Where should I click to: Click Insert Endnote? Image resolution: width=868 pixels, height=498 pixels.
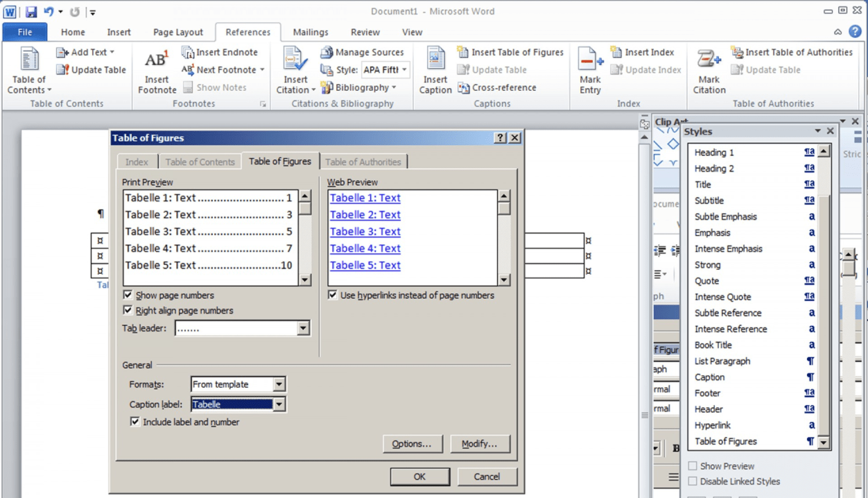(x=219, y=52)
